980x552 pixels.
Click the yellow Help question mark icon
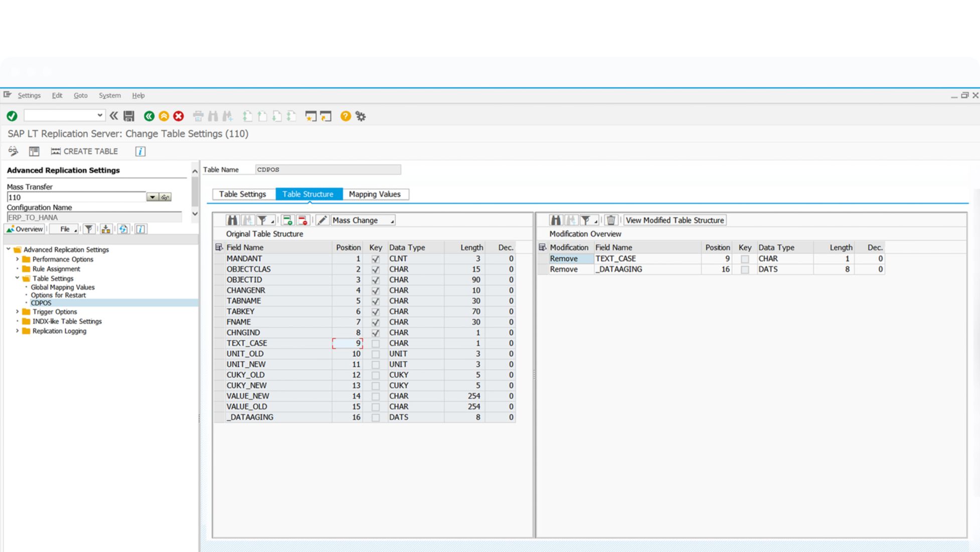click(x=345, y=116)
